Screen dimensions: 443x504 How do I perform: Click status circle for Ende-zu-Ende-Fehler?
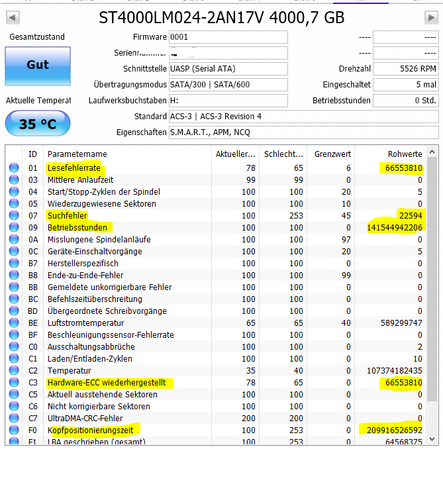pos(14,275)
